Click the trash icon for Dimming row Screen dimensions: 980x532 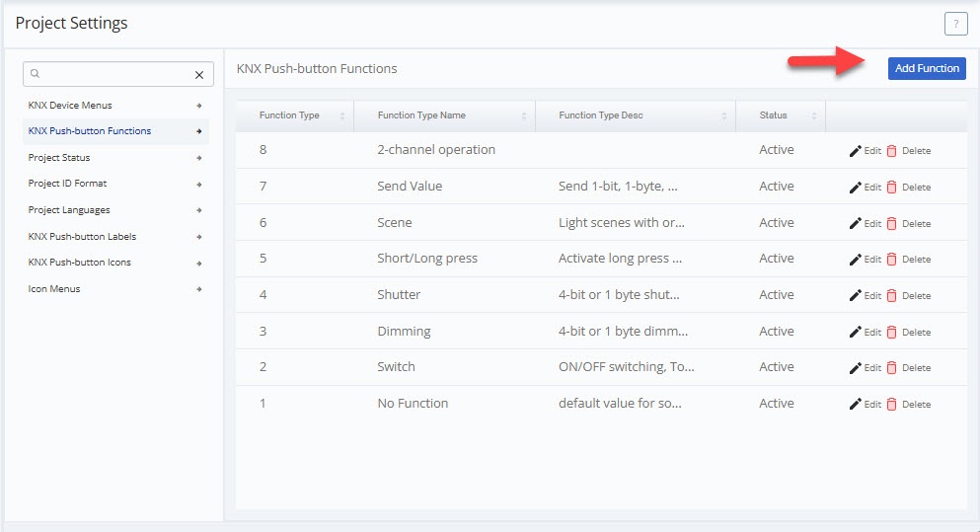(x=892, y=332)
